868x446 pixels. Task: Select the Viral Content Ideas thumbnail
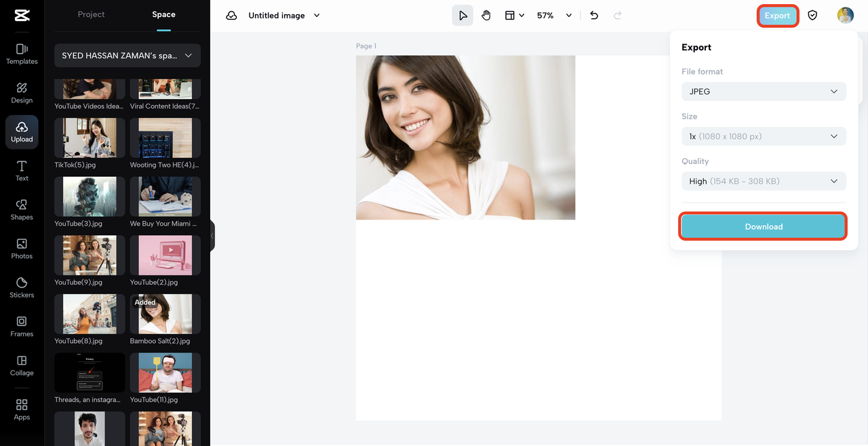pos(165,89)
